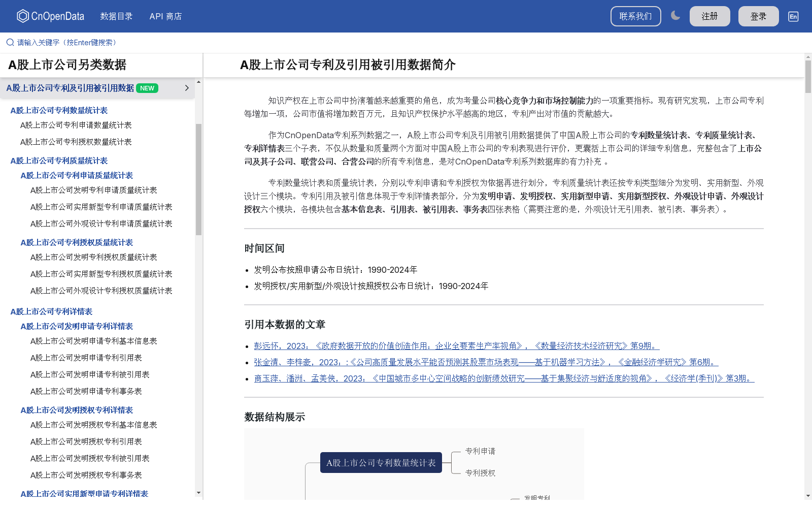Click the 登录 button
812x508 pixels.
click(758, 16)
